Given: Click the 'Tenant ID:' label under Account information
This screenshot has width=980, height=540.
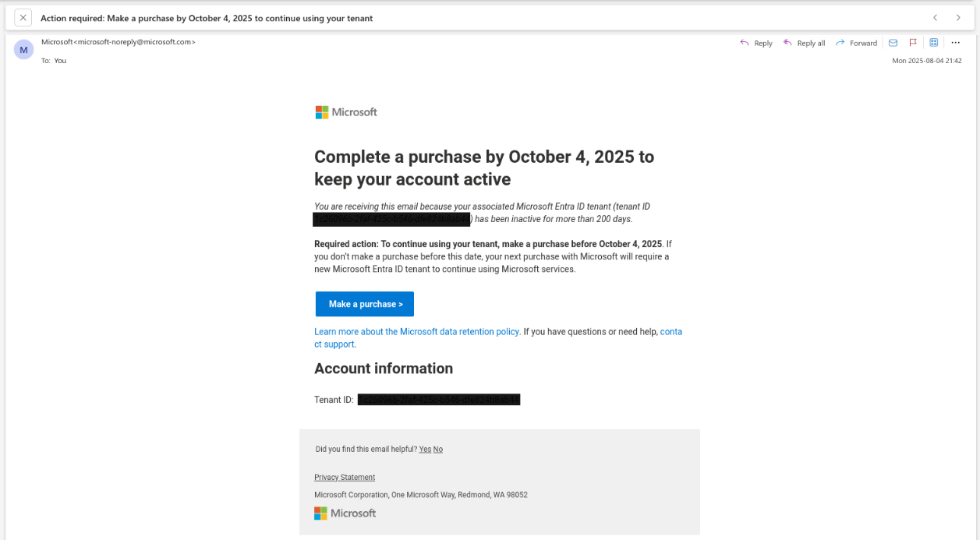Looking at the screenshot, I should click(334, 400).
